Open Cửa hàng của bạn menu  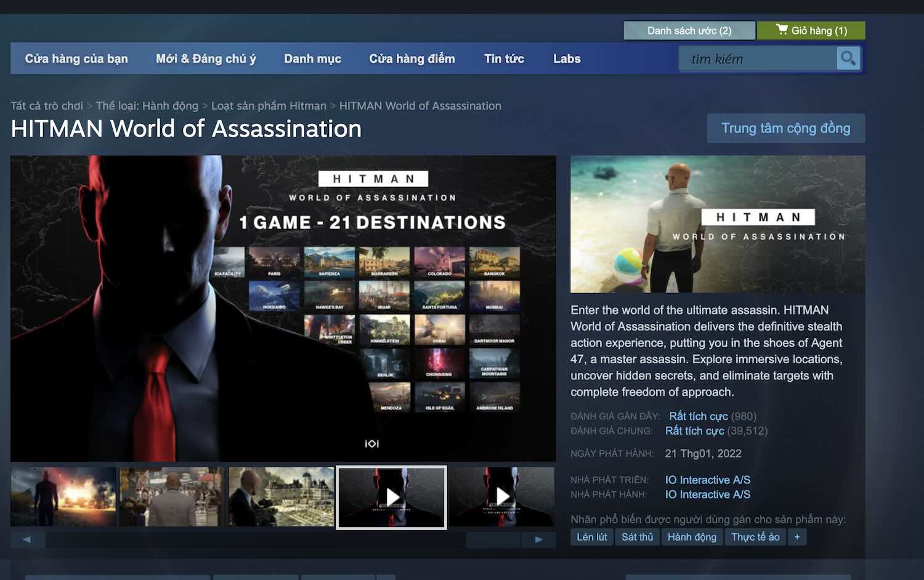[x=76, y=58]
